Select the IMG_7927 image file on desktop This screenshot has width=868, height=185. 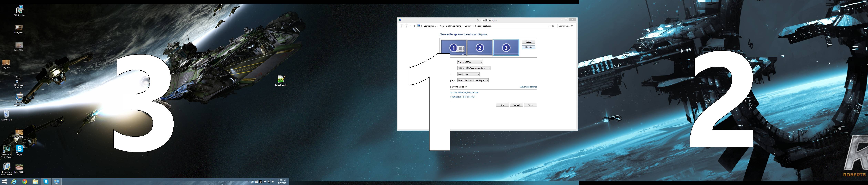pos(6,64)
